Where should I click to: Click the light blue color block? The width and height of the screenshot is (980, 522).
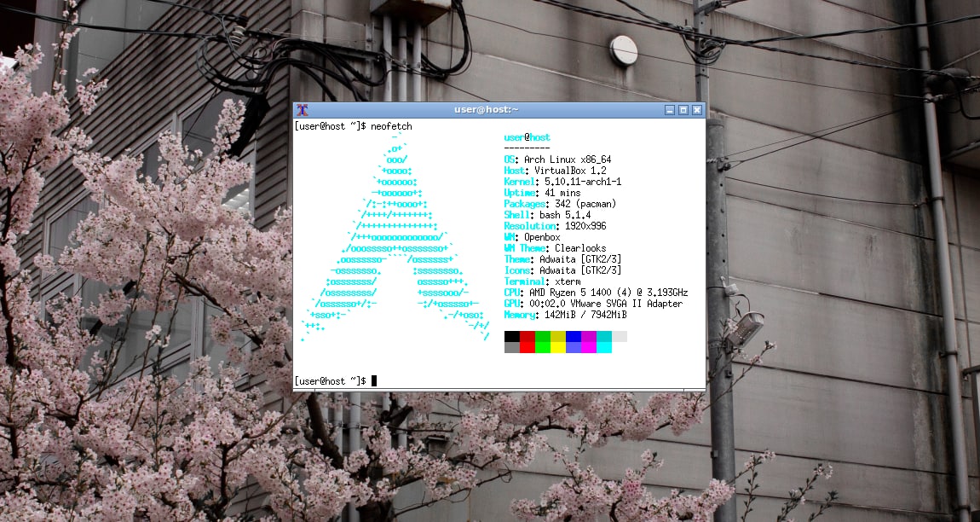pos(574,347)
